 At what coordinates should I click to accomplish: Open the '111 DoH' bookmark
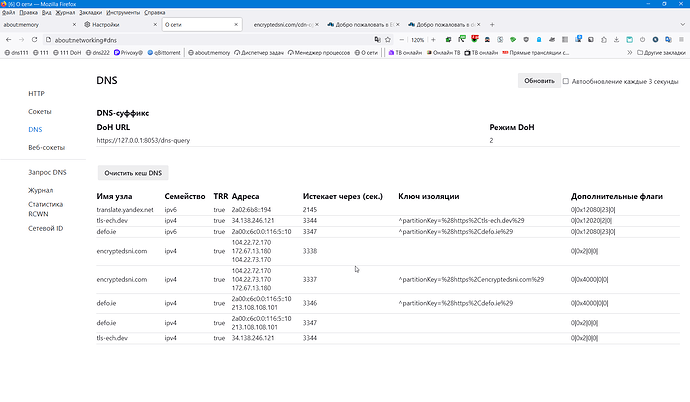(x=67, y=52)
